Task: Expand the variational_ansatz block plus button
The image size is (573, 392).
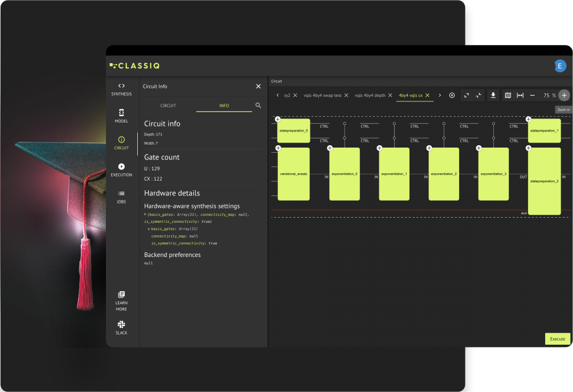Action: click(x=278, y=148)
